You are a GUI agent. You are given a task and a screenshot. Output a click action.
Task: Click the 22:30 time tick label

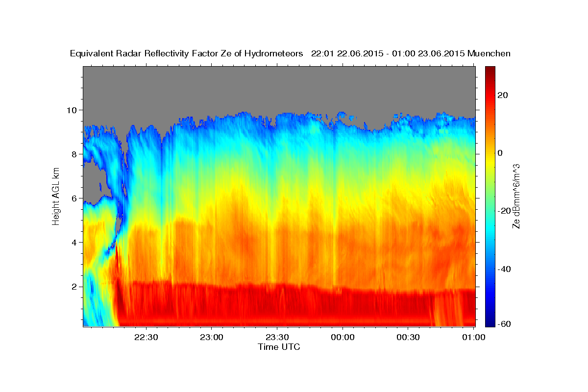tap(146, 338)
